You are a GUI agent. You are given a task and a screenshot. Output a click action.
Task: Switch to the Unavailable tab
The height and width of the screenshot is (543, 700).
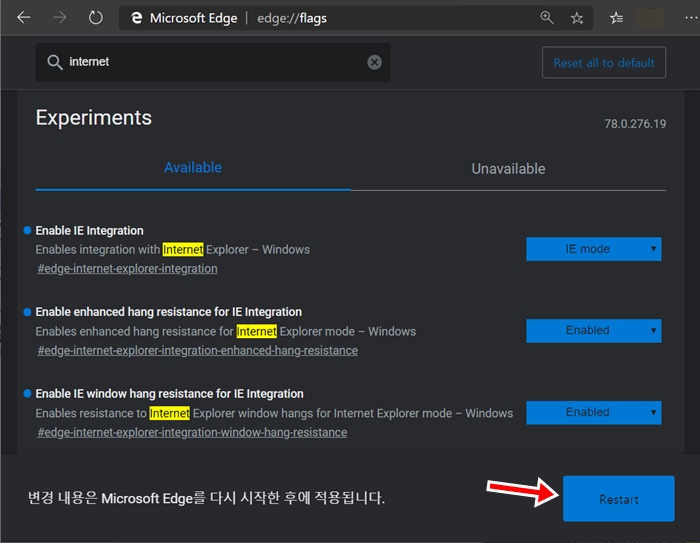508,169
